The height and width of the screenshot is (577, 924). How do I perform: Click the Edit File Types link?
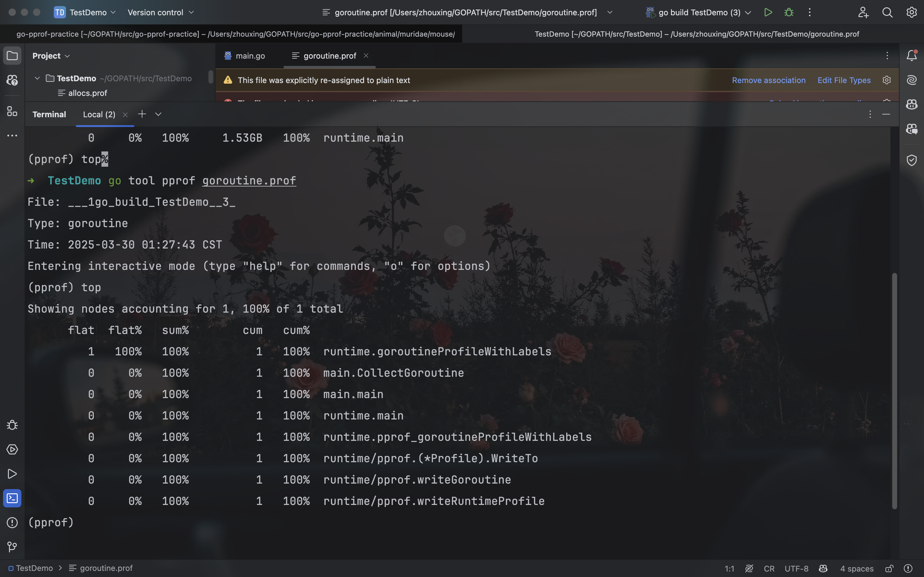[844, 80]
